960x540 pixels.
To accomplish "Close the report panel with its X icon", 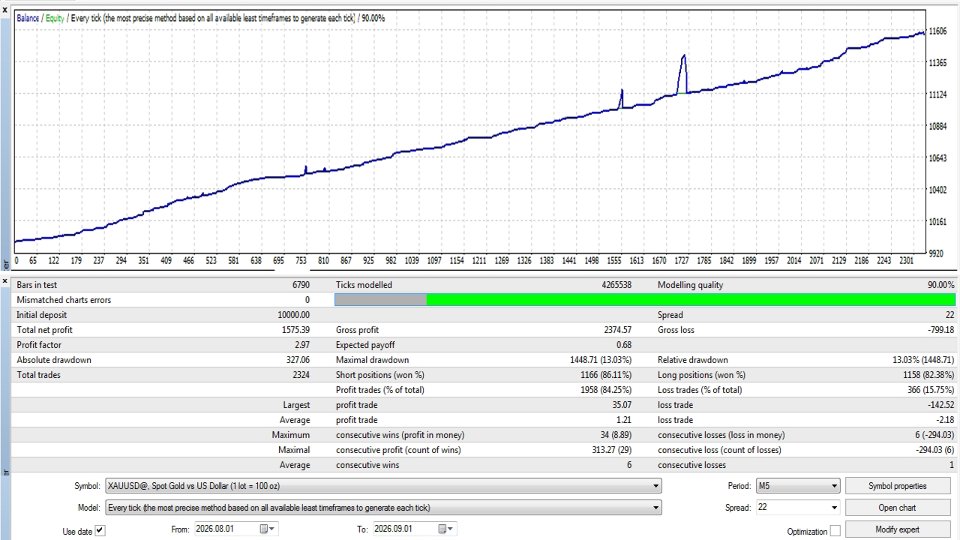I will click(5, 281).
